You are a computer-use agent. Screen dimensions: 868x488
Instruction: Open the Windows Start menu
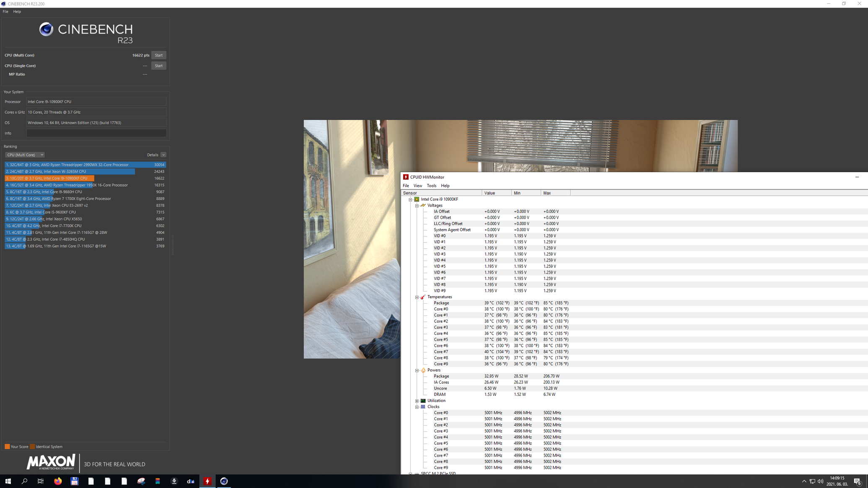tap(8, 481)
